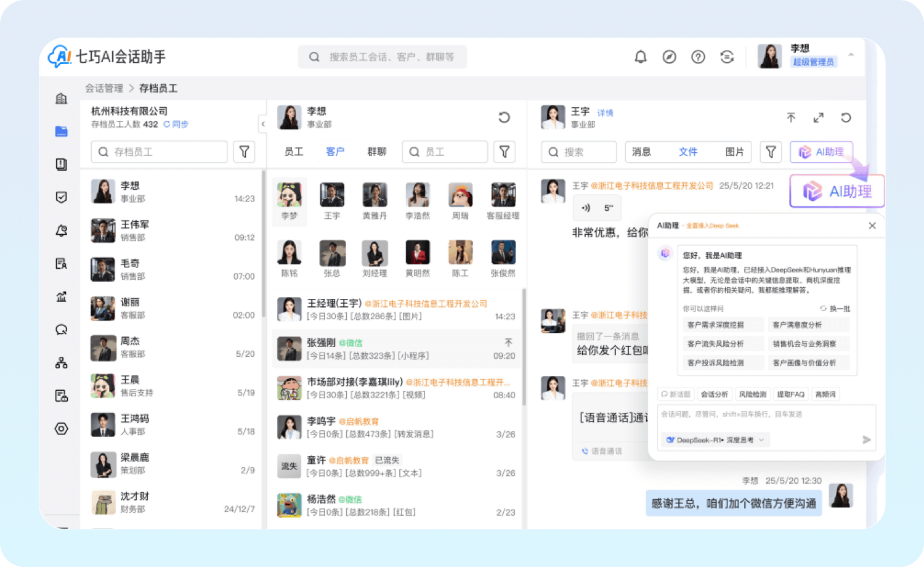The width and height of the screenshot is (924, 567).
Task: Open 王宇 详情 link
Action: click(x=605, y=113)
